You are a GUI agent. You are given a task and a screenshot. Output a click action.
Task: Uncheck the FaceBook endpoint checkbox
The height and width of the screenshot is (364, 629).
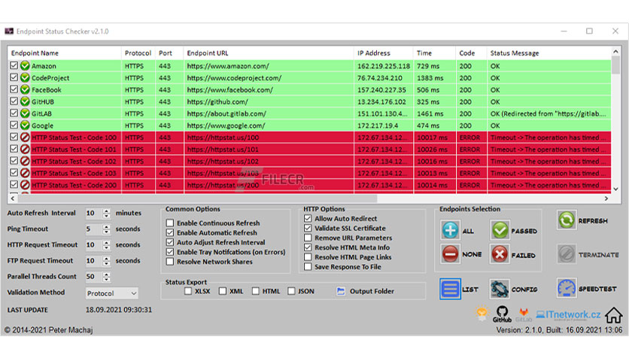pos(14,89)
